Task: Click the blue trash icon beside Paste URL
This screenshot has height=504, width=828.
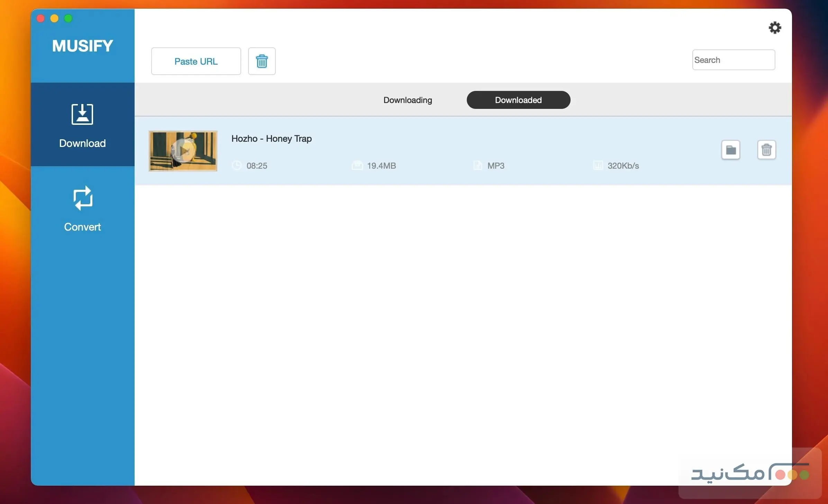Action: pos(262,61)
